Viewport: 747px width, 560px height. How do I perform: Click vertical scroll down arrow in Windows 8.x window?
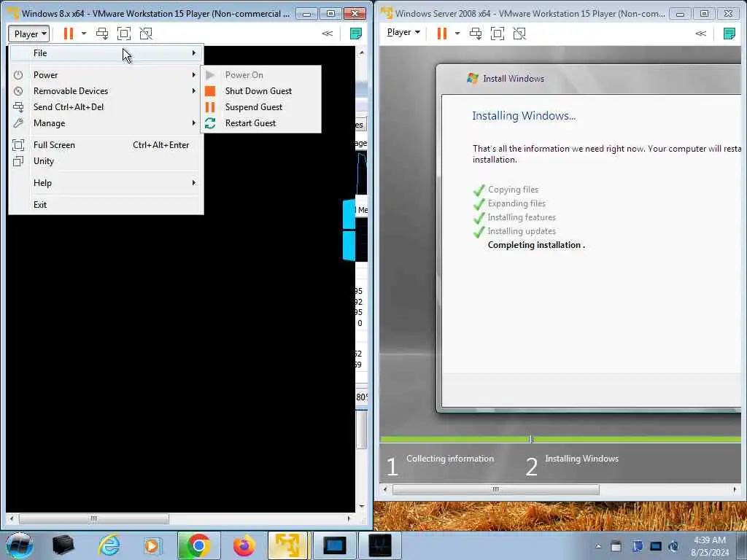coord(362,506)
